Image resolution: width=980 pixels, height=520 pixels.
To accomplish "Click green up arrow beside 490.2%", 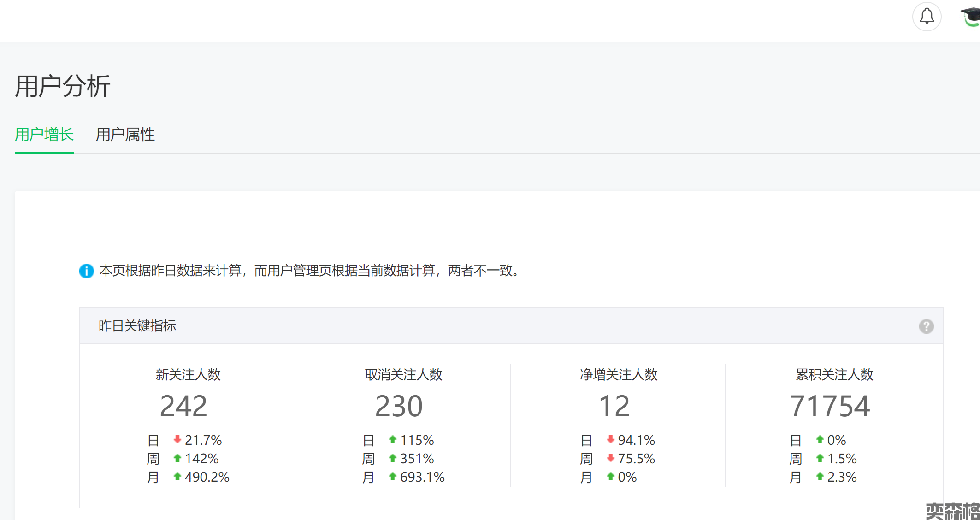I will click(177, 477).
